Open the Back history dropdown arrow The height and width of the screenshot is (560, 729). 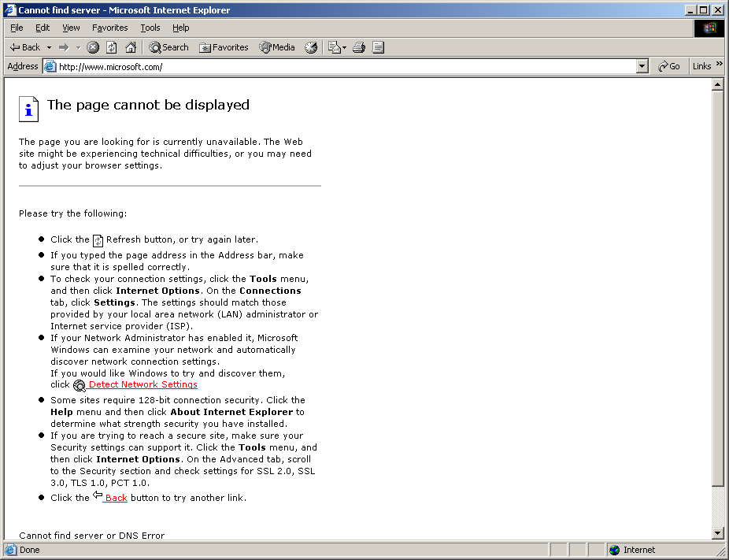point(49,47)
